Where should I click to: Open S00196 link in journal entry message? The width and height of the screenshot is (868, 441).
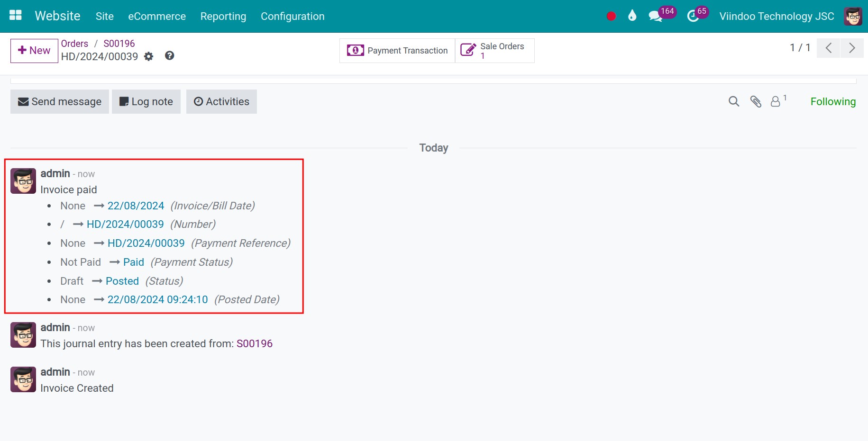coord(255,343)
